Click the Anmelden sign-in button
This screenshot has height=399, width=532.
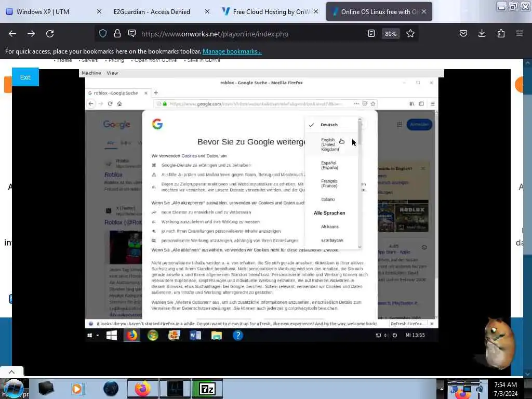click(x=419, y=125)
